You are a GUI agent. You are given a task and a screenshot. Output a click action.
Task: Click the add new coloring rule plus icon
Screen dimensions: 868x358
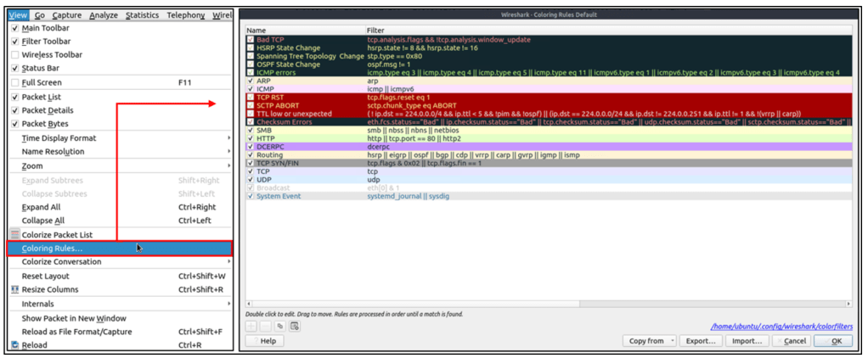251,326
